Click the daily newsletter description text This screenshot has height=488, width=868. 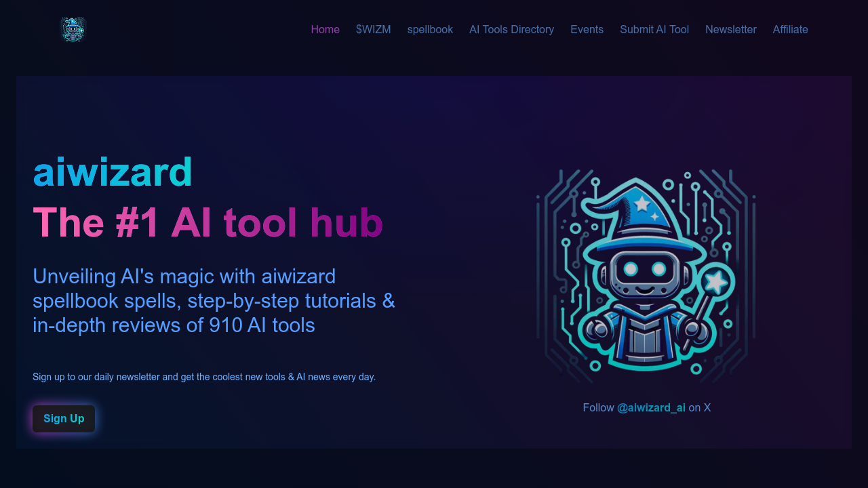[203, 377]
